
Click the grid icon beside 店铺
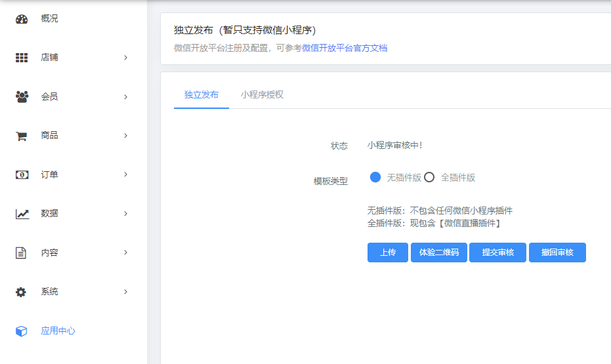pos(22,58)
